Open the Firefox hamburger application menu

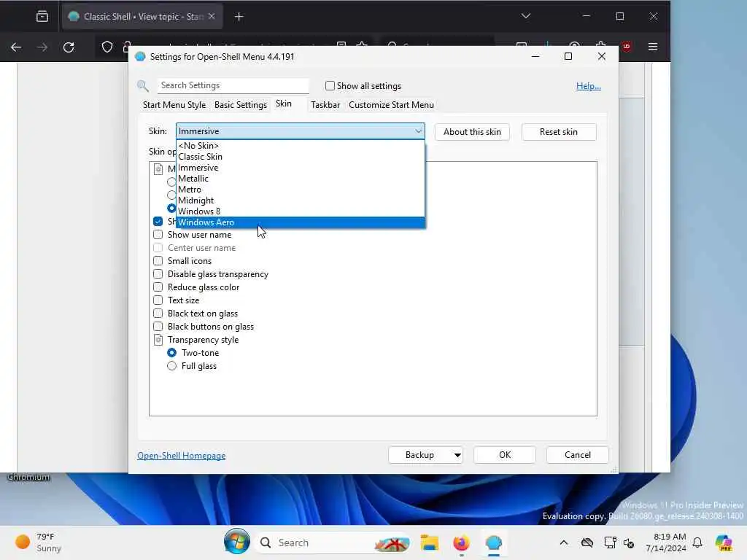[653, 47]
